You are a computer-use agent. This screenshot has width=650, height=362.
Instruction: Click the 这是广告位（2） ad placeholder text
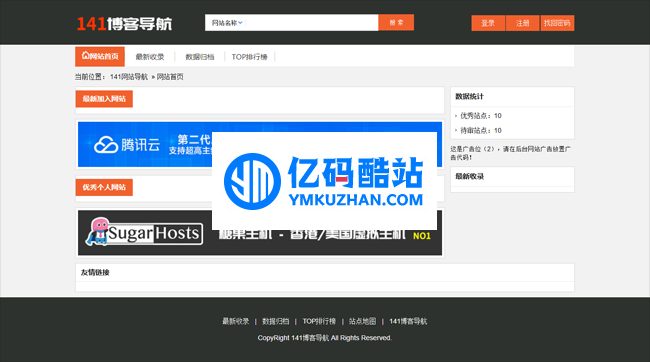click(x=510, y=153)
